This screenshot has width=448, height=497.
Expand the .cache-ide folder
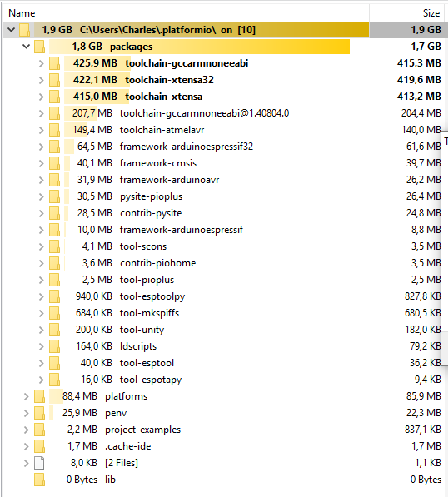click(x=27, y=446)
